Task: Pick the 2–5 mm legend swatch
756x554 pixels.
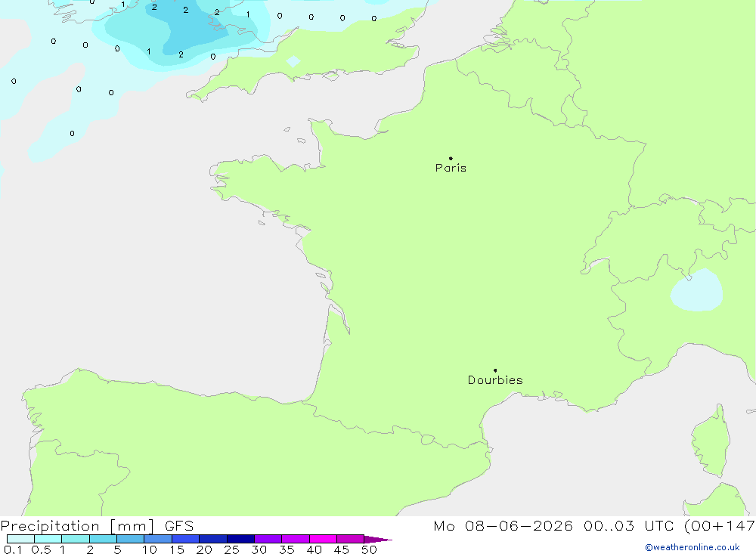Action: coord(103,539)
